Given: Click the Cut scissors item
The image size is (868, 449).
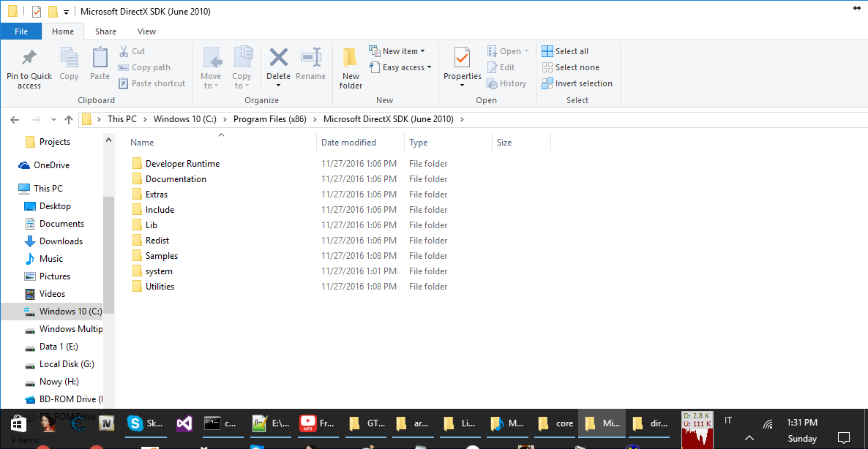Looking at the screenshot, I should (x=132, y=51).
